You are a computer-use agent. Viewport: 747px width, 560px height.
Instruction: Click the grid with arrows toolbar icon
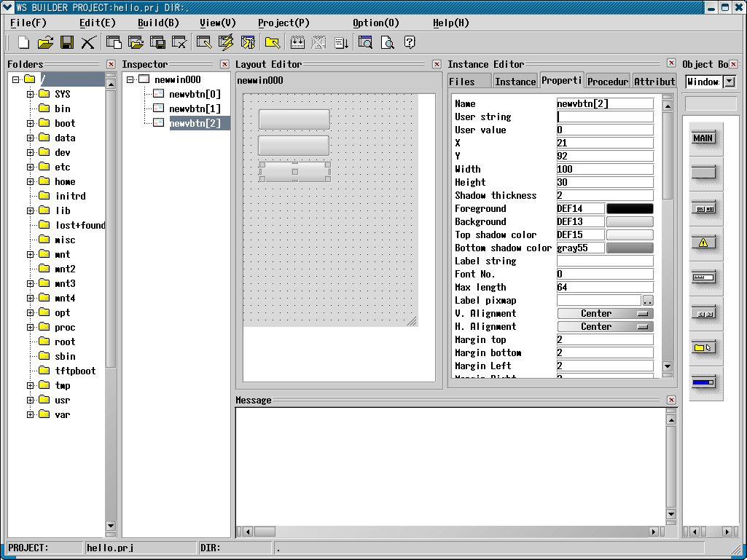(x=297, y=42)
